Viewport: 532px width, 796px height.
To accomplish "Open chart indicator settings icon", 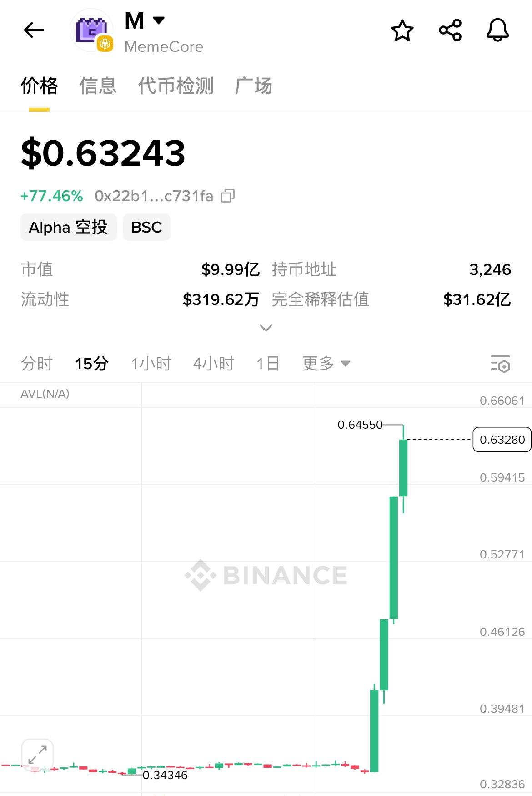I will coord(500,364).
